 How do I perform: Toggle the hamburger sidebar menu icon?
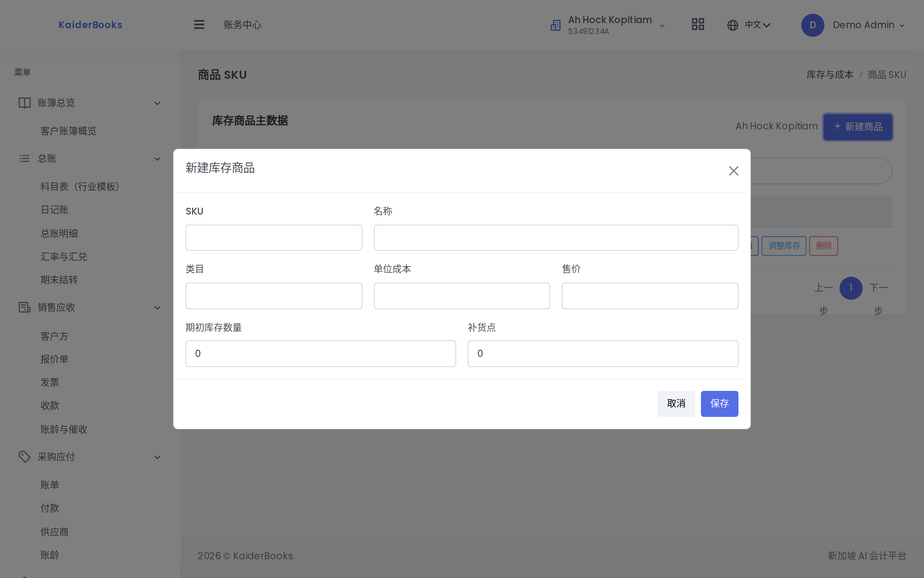tap(199, 25)
